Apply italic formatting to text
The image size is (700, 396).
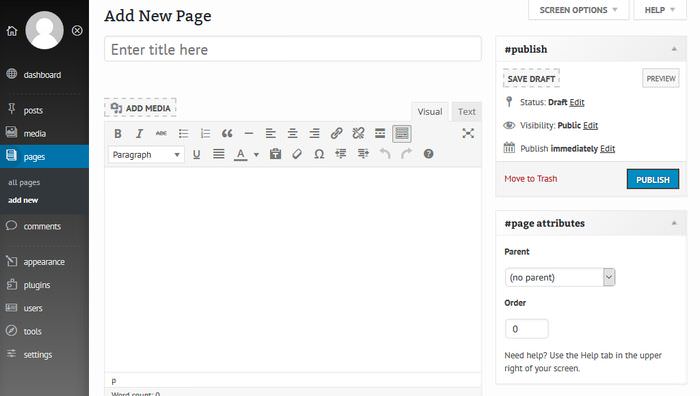pos(139,133)
